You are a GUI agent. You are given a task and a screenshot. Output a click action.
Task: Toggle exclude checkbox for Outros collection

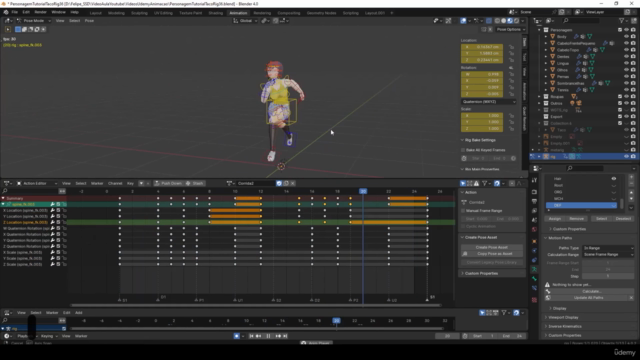click(620, 103)
